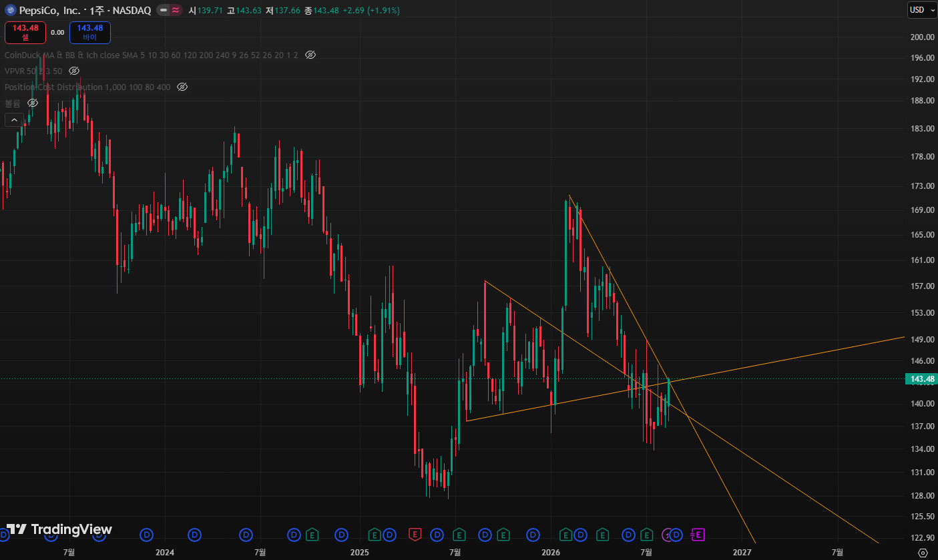The height and width of the screenshot is (560, 938).
Task: Select the 볼륨 legend label
Action: pos(13,103)
